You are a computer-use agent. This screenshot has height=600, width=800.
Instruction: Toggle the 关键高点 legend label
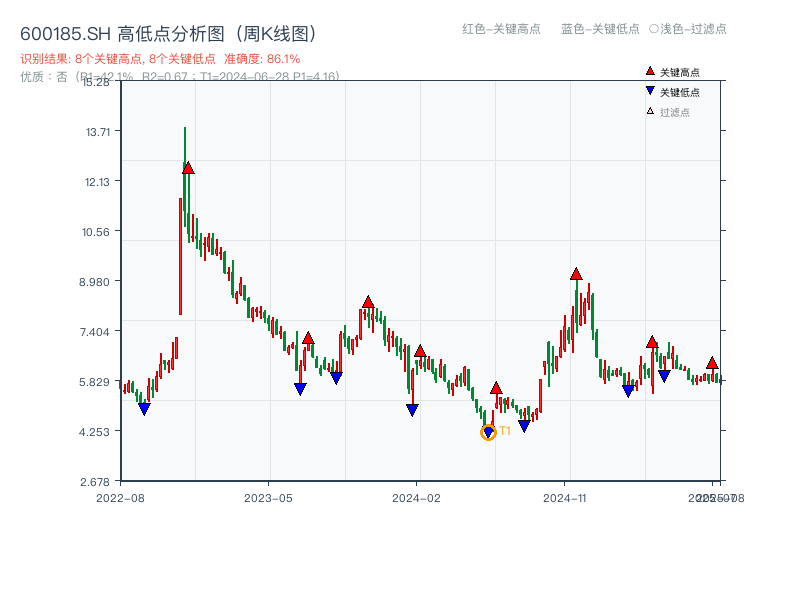[680, 72]
